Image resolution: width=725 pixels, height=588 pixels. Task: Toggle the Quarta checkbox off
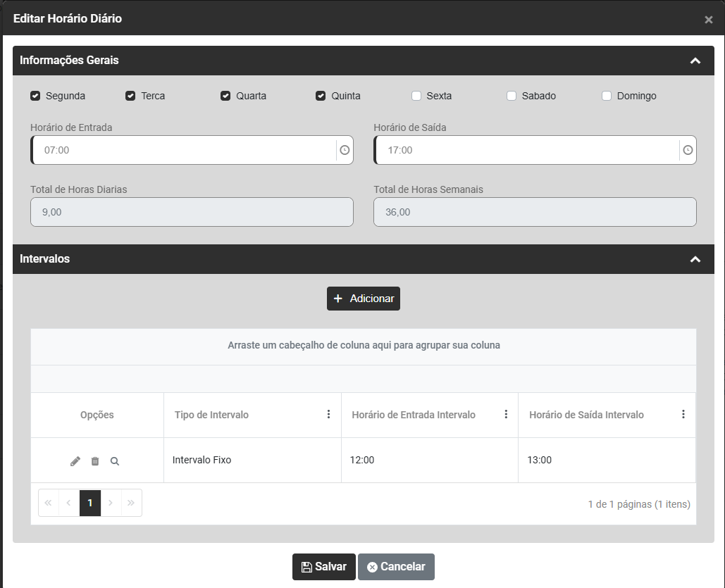(225, 96)
